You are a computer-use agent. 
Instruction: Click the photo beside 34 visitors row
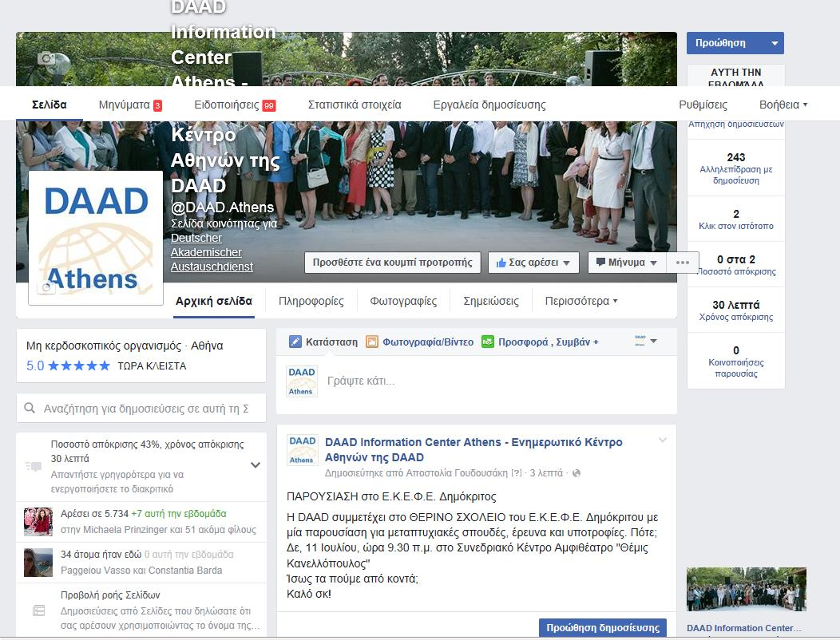[38, 563]
